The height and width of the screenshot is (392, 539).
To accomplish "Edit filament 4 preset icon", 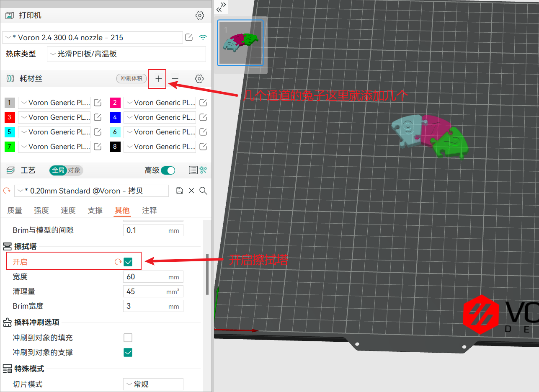I will click(203, 117).
